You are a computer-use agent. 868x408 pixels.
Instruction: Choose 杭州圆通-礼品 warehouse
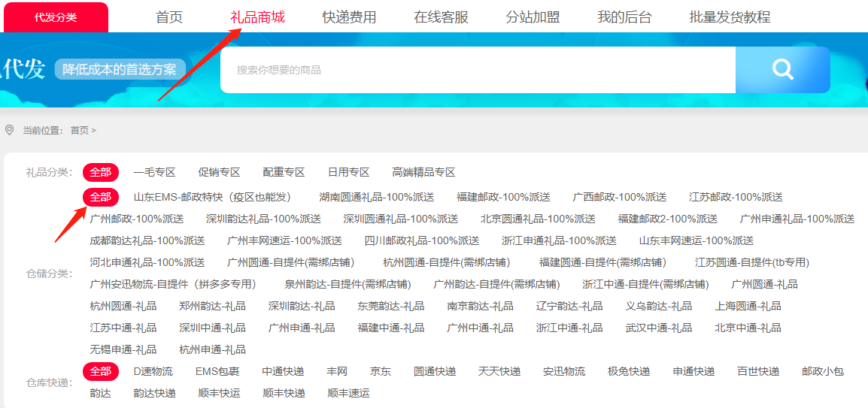tap(123, 306)
